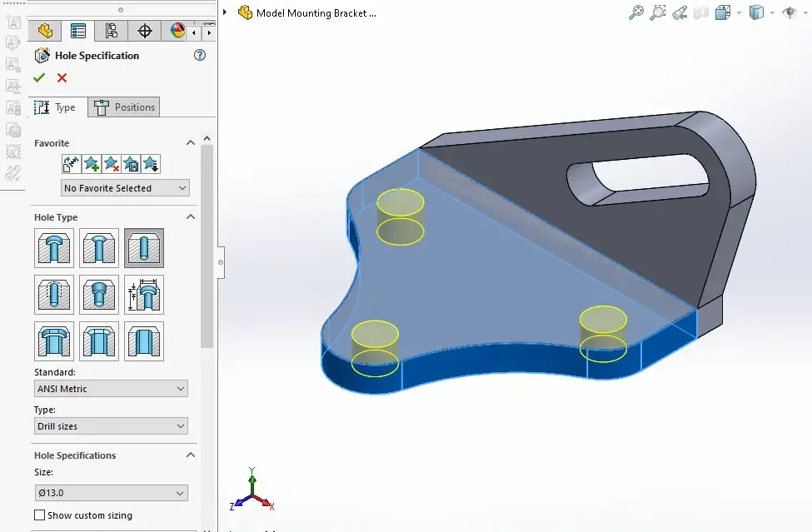Click the blue Z axis of triad

(240, 503)
